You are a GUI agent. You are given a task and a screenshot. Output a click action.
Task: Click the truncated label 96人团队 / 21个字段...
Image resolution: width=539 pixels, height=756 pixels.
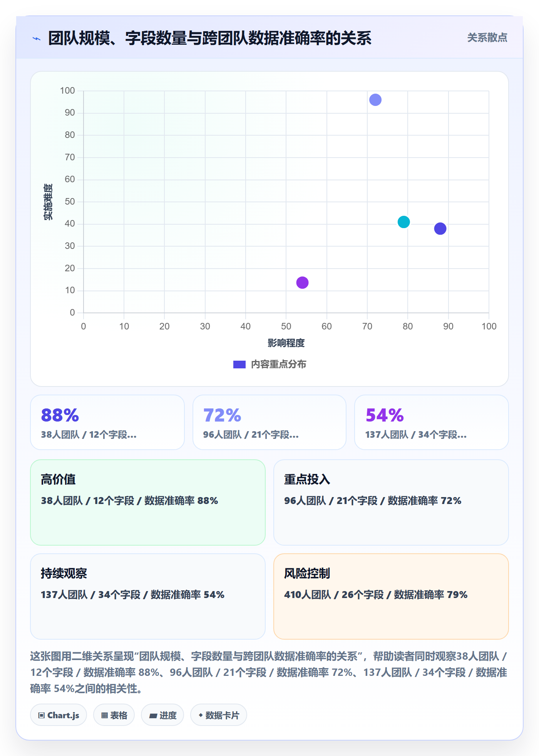coord(251,435)
